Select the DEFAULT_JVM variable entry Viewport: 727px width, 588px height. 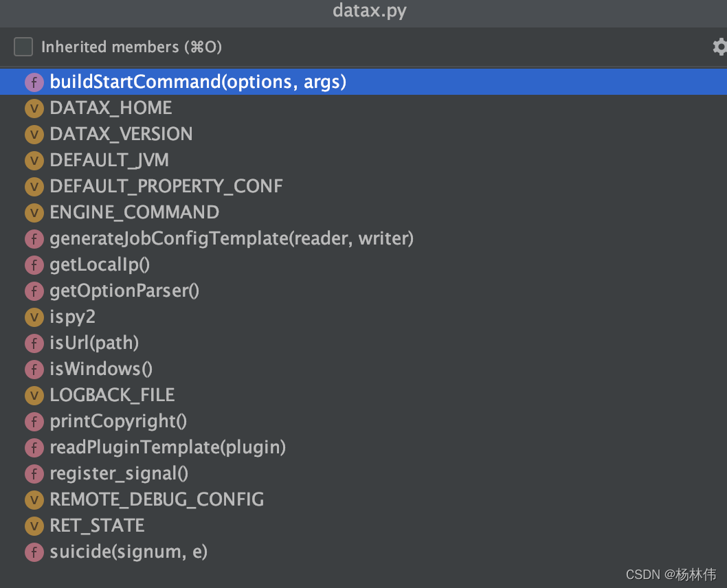[x=109, y=160]
